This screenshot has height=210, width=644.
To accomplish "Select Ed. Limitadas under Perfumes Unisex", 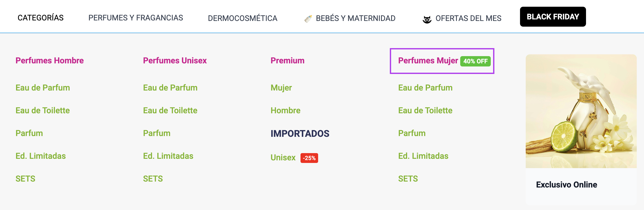I will pos(168,156).
